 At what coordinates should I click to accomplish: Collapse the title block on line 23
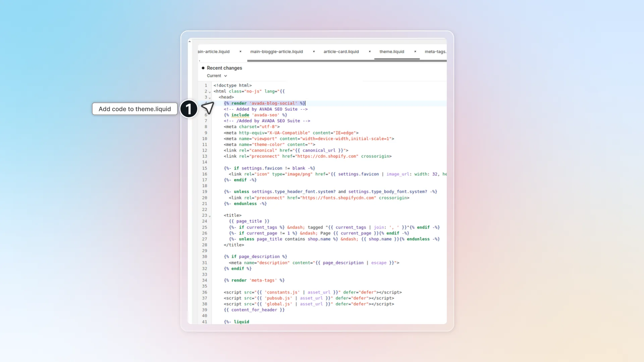point(210,216)
